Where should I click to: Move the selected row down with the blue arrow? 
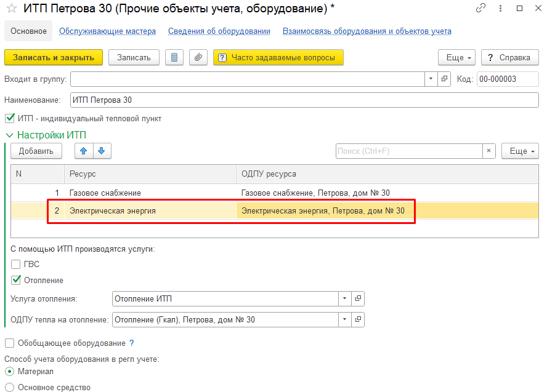tap(102, 151)
